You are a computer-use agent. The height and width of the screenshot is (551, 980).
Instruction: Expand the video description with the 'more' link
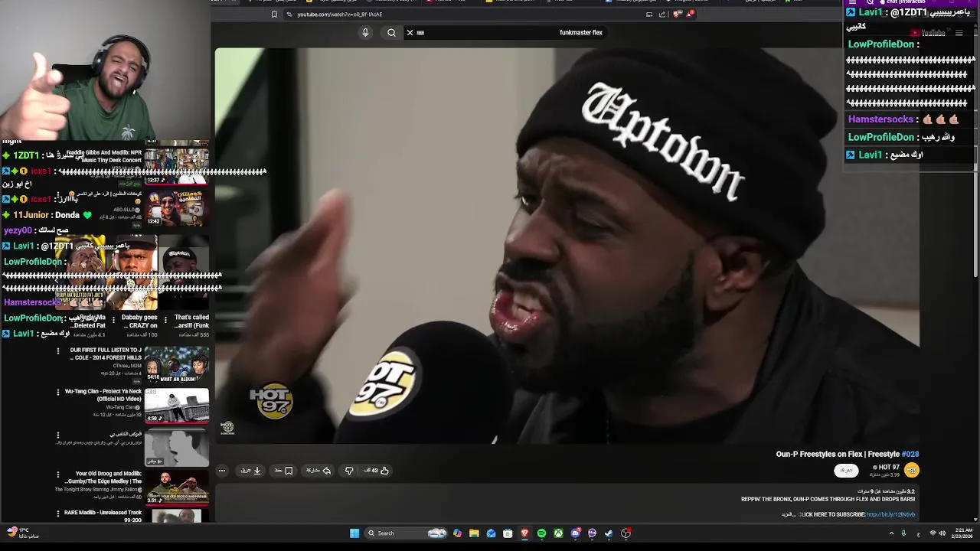[x=789, y=514]
